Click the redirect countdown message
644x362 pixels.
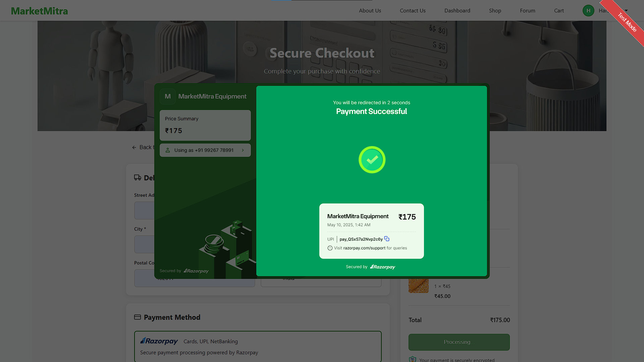click(x=372, y=103)
